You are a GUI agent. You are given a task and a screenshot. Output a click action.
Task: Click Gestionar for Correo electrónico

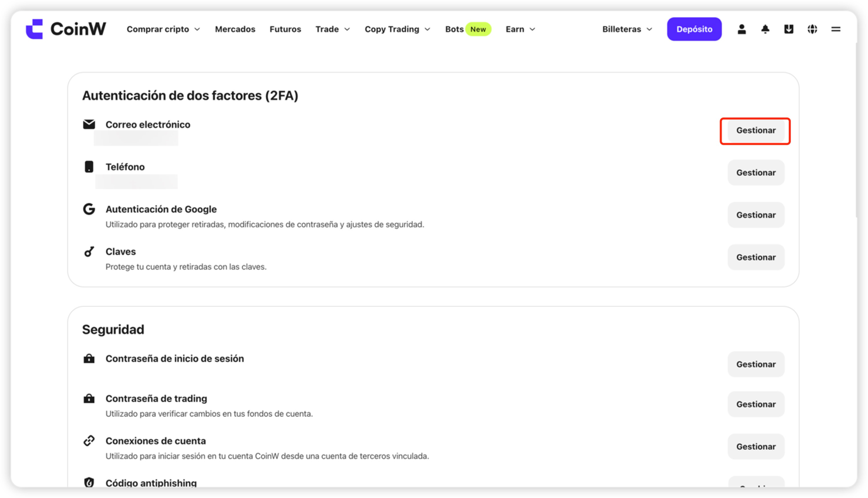[x=756, y=130]
